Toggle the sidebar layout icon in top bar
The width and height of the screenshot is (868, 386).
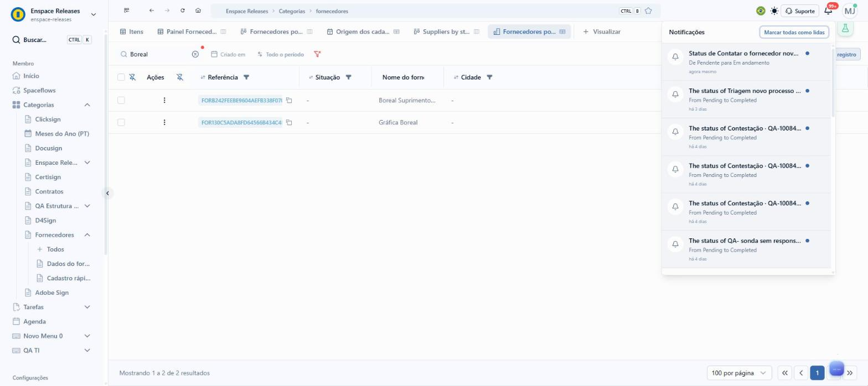(x=127, y=11)
